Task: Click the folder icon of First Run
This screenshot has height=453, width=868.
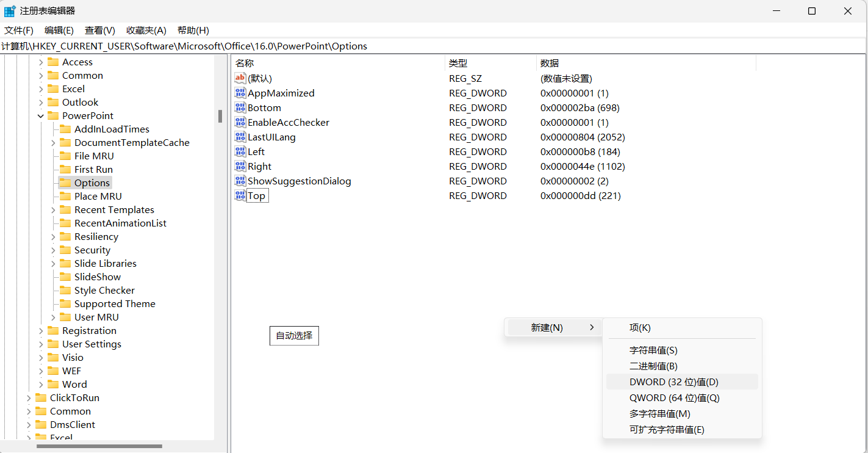Action: click(65, 169)
